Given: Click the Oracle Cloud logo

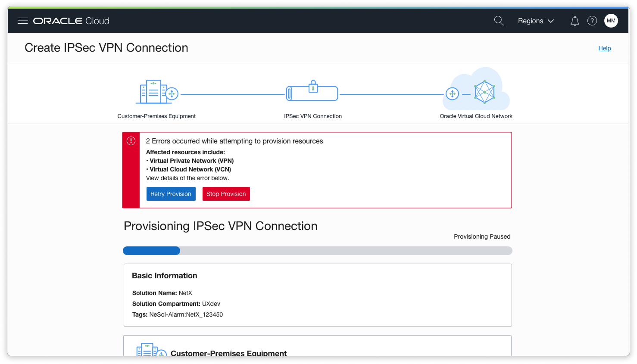Looking at the screenshot, I should click(x=71, y=21).
